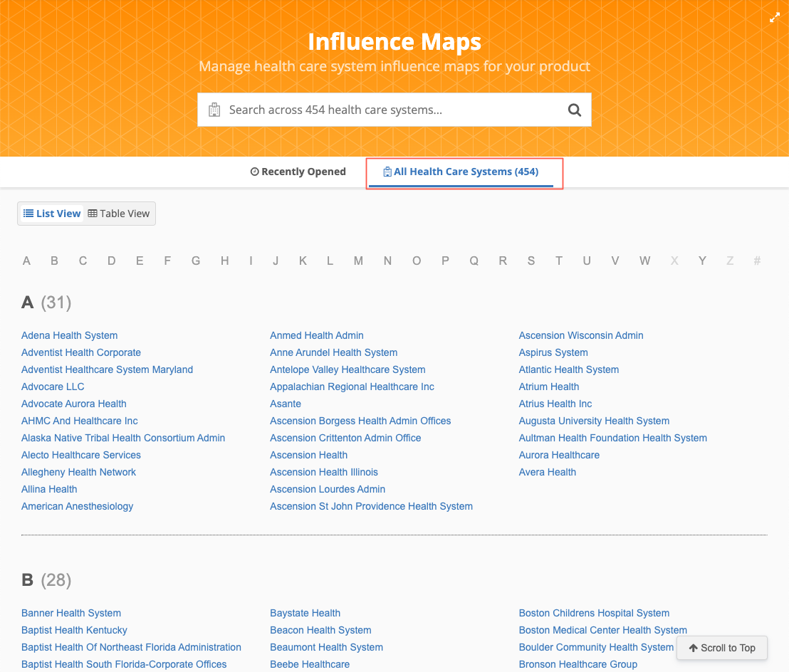Open Ascension Wisconsin Admin
The image size is (789, 672).
click(581, 335)
